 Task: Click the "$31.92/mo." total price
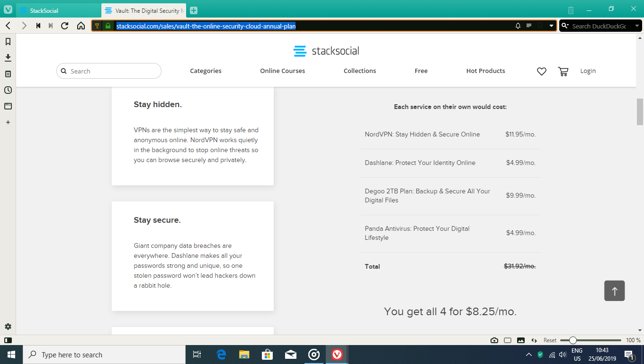point(519,266)
